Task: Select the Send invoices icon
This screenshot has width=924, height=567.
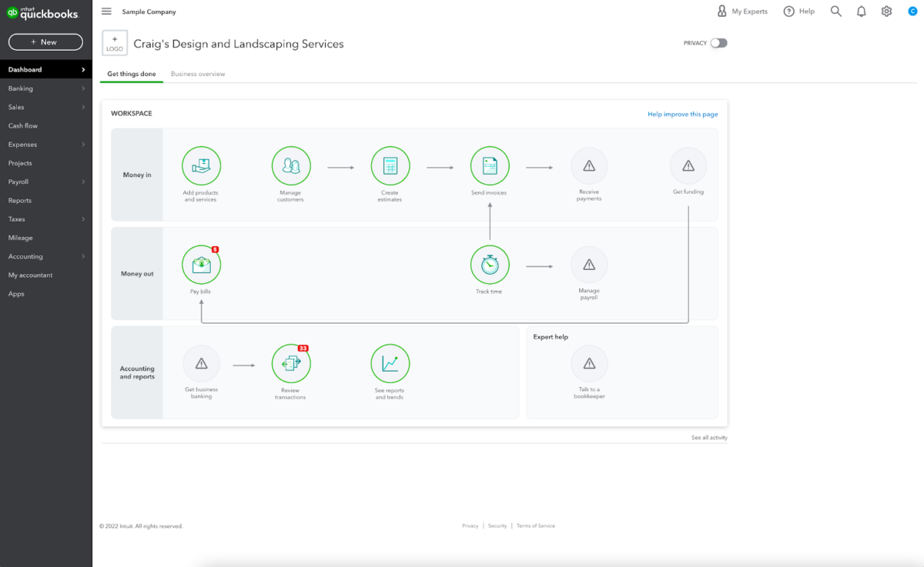Action: click(490, 165)
